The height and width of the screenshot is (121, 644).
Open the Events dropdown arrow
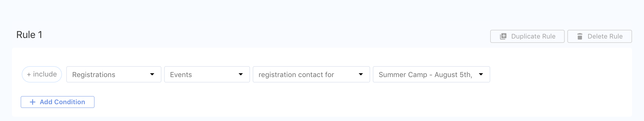coord(241,74)
